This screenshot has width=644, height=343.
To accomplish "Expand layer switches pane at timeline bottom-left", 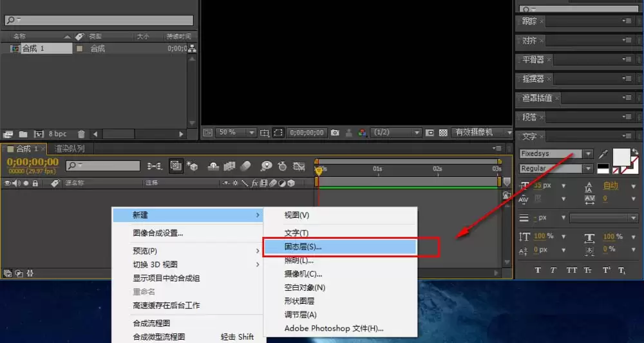I will [x=7, y=273].
